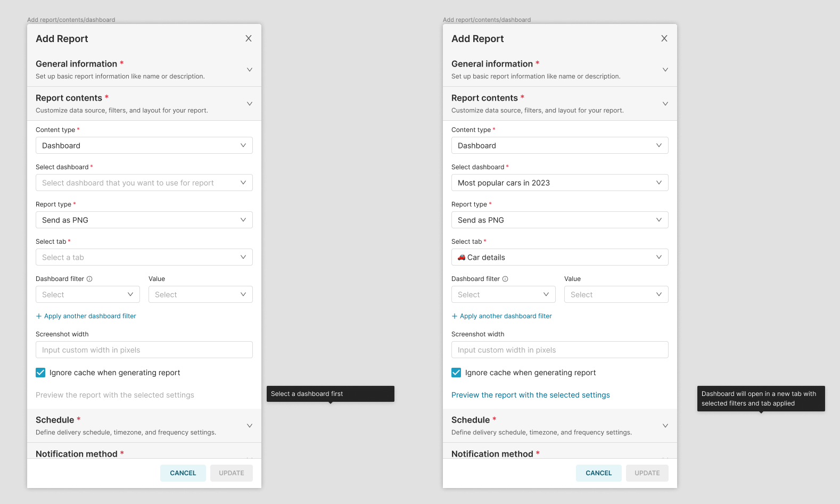Screen dimensions: 840x504
Task: Click Apply another dashboard filter
Action: (x=86, y=316)
